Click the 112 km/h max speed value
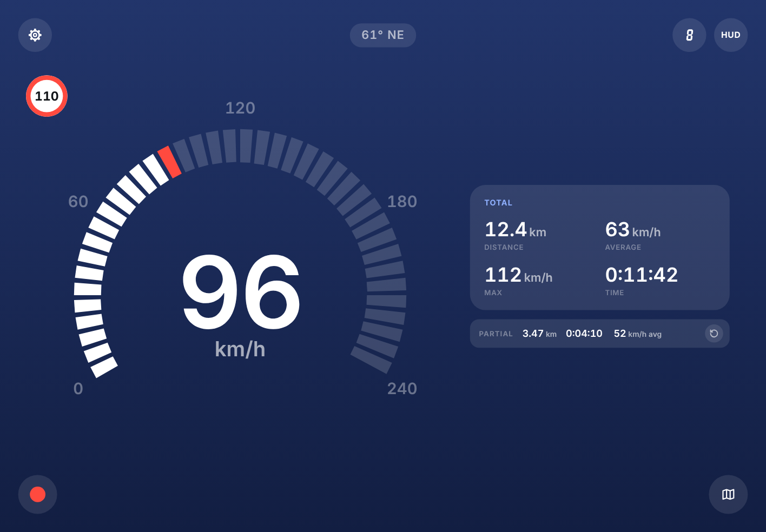The image size is (766, 532). pos(518,275)
